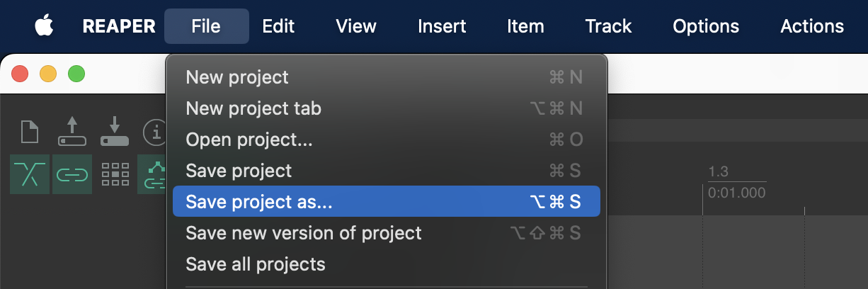Open the Apple menu
This screenshot has height=289, width=868.
tap(45, 27)
